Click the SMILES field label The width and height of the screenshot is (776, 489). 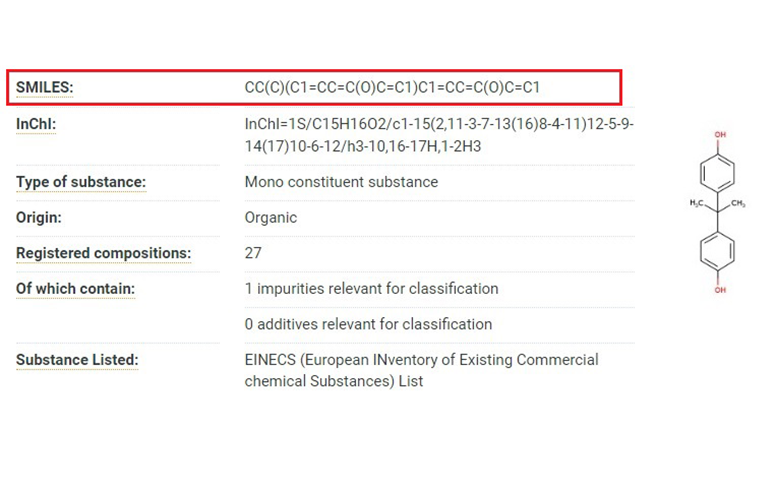[45, 88]
